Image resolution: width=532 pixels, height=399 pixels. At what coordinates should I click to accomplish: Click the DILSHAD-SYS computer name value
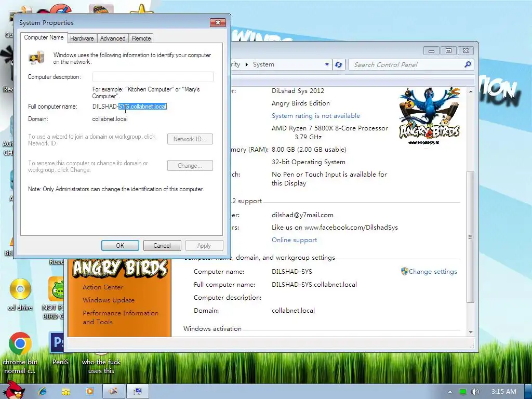point(292,271)
